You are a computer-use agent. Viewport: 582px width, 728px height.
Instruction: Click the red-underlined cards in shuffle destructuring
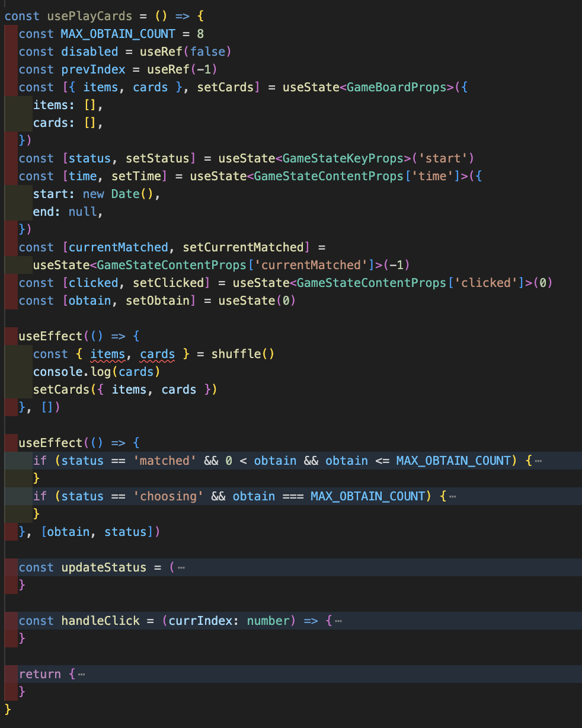click(x=158, y=354)
